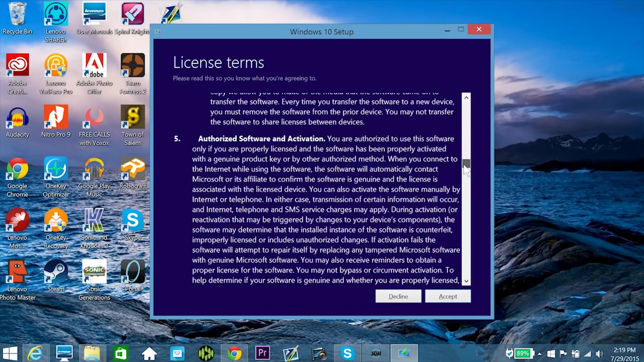
Task: Open Audacity desktop icon
Action: pos(17,118)
